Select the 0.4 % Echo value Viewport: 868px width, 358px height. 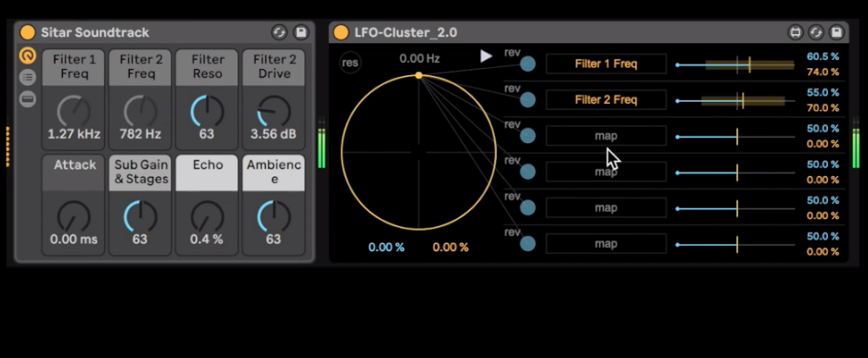[x=206, y=239]
